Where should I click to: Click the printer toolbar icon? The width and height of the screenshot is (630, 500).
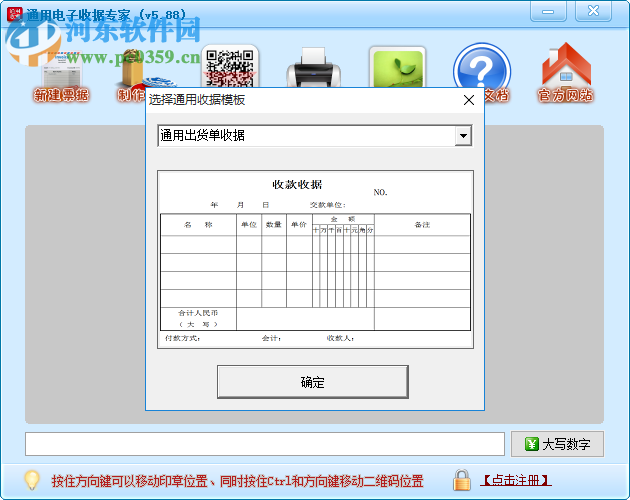point(313,67)
